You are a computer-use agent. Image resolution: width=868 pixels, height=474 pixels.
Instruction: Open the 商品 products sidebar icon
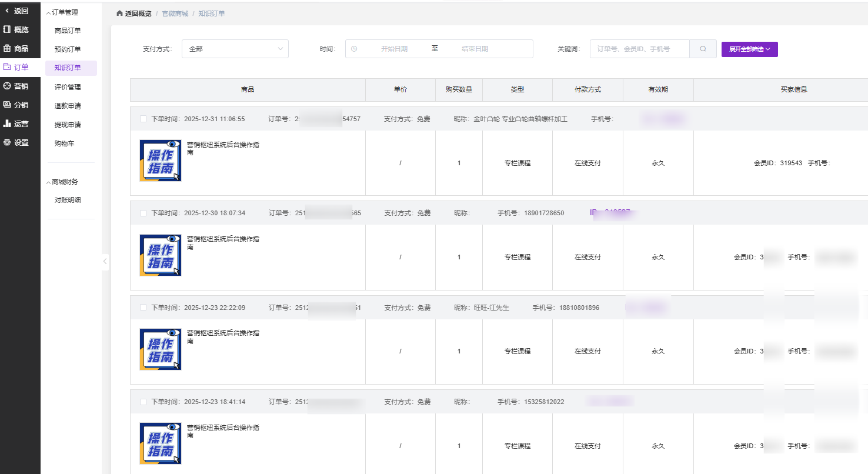8,48
